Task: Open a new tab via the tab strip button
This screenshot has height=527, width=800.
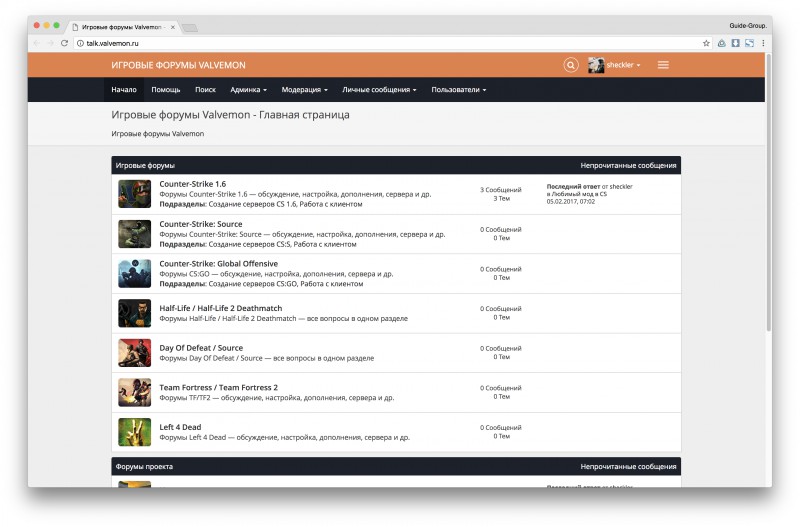Action: coord(190,28)
